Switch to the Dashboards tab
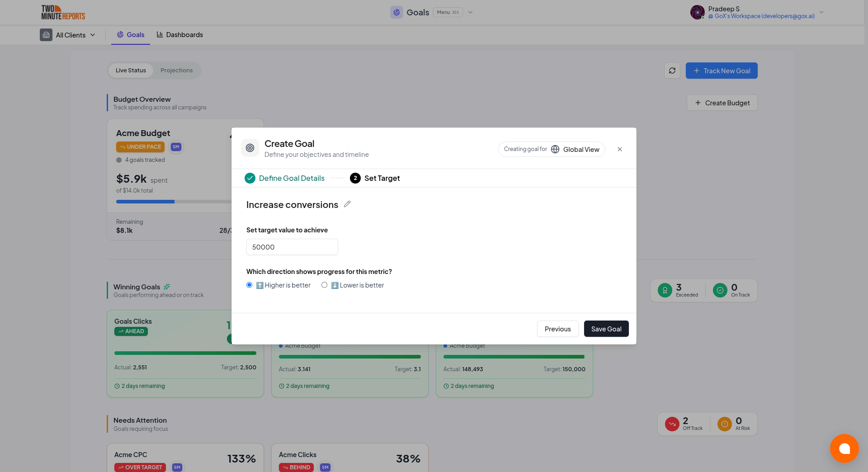868x472 pixels. coord(179,35)
